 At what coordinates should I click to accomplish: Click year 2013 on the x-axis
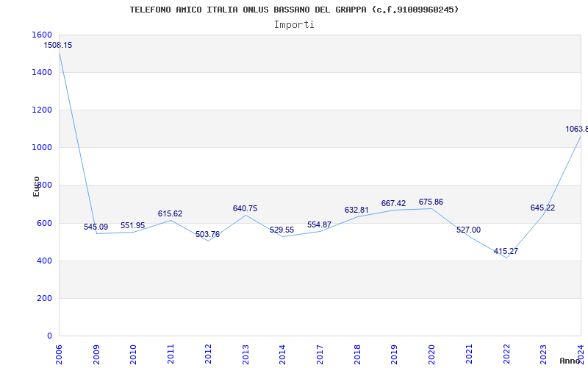pyautogui.click(x=245, y=353)
